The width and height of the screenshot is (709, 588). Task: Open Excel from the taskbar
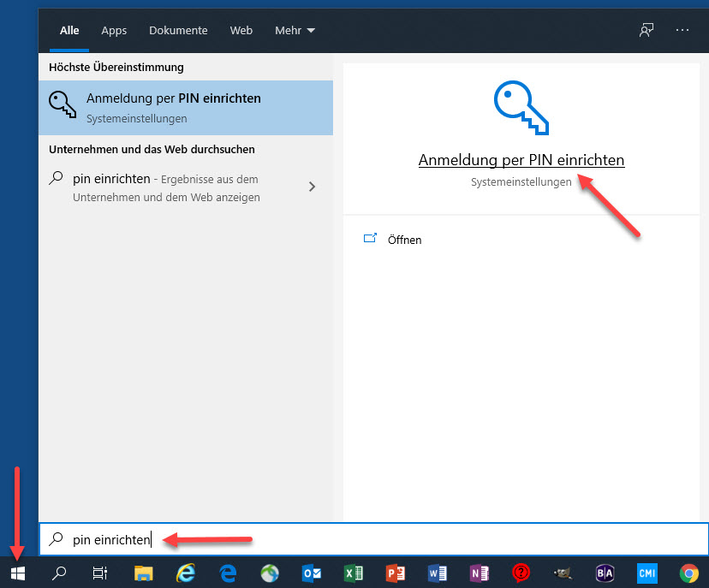coord(354,573)
